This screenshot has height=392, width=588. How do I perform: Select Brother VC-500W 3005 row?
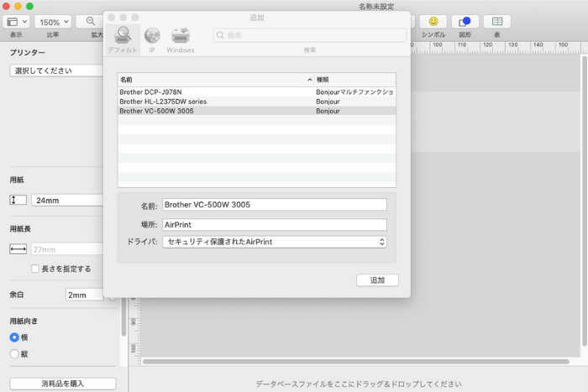256,111
